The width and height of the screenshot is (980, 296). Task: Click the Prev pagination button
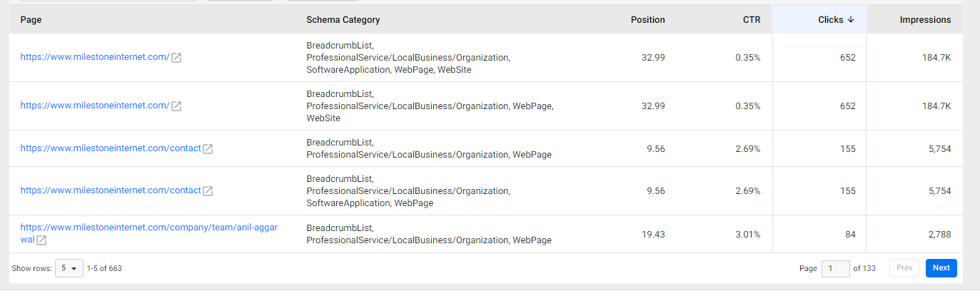[904, 268]
